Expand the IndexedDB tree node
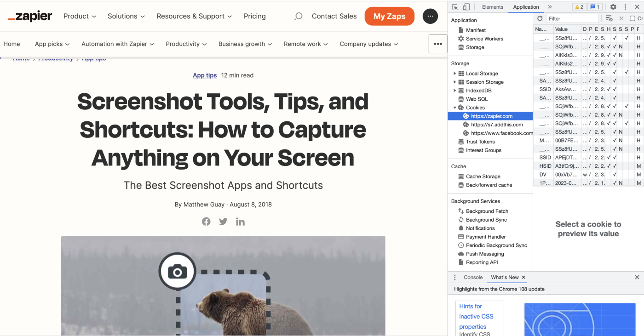This screenshot has width=644, height=336. pyautogui.click(x=454, y=91)
